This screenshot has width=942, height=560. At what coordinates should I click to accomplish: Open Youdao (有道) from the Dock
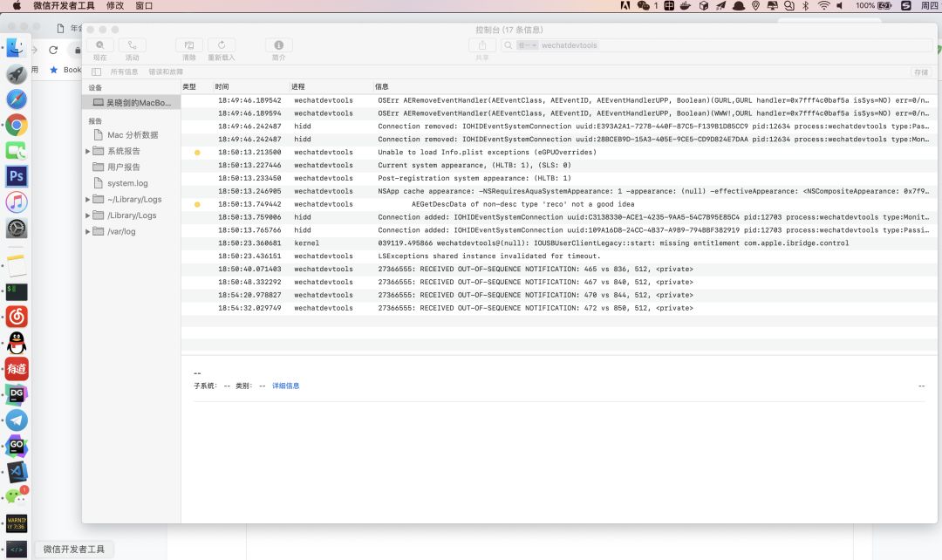click(x=17, y=369)
